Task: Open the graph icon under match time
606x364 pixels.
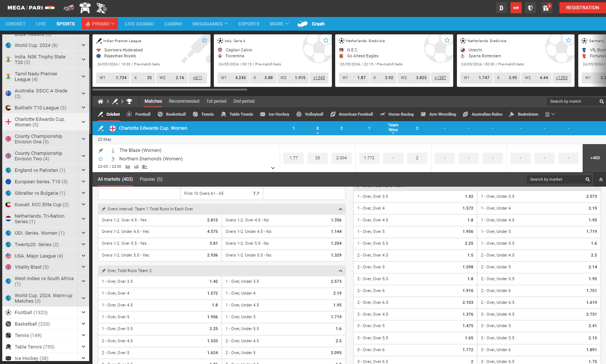Action: coord(136,167)
